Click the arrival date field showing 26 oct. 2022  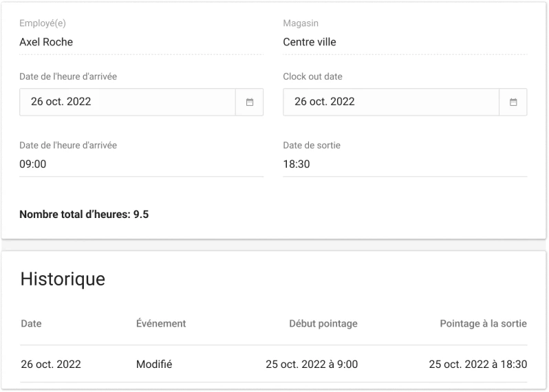point(127,102)
